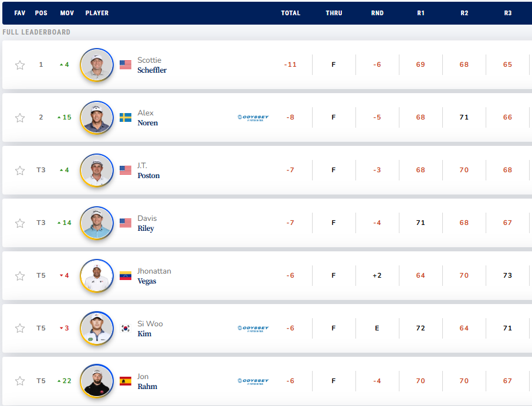Click the Spanish flag beside Jon Rahm

126,381
